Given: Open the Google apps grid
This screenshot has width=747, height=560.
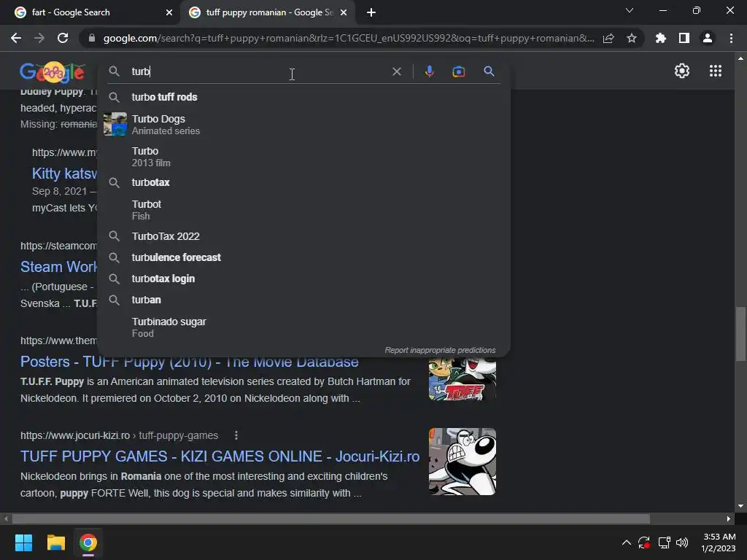Looking at the screenshot, I should [716, 71].
